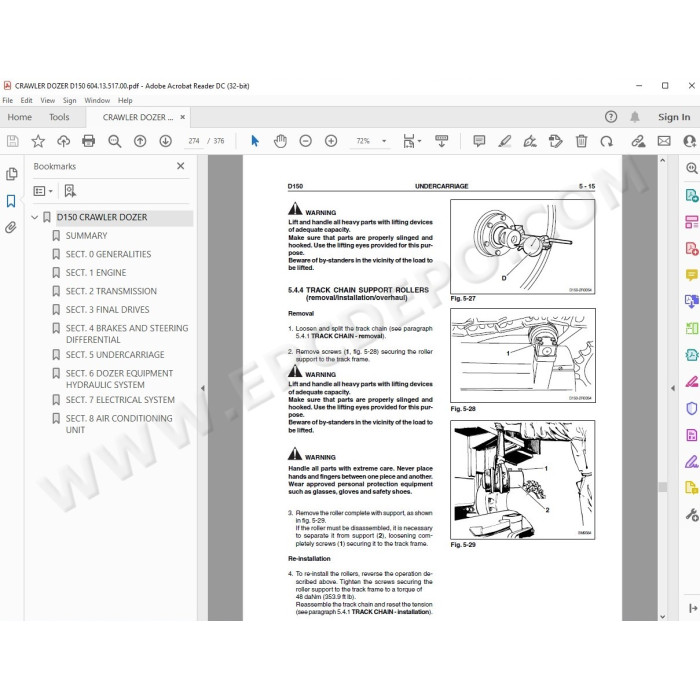Open the Attachments paperclip panel
This screenshot has width=700, height=700.
[x=11, y=228]
